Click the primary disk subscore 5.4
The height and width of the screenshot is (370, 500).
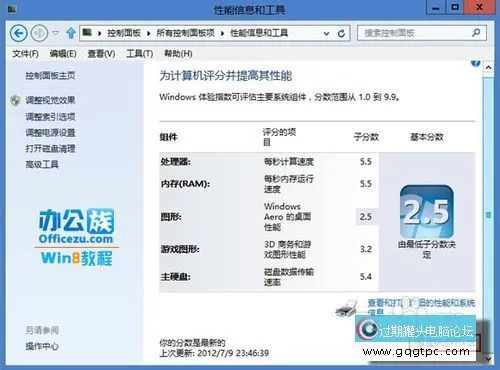366,277
